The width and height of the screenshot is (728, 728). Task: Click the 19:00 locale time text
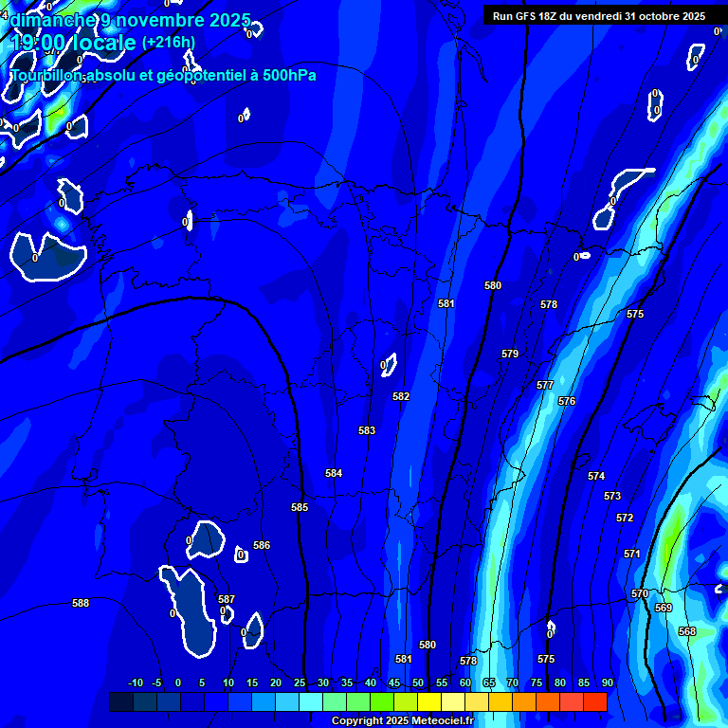click(x=74, y=43)
